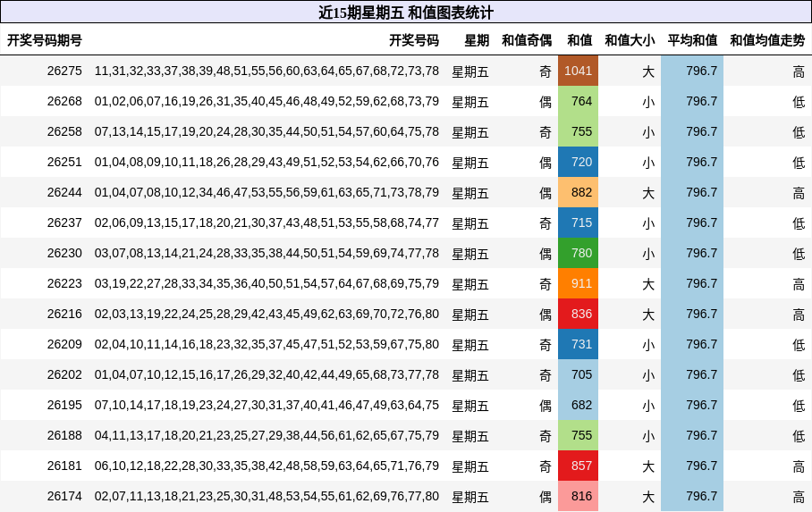Click the number list starting 01,04,08,09

tap(266, 162)
